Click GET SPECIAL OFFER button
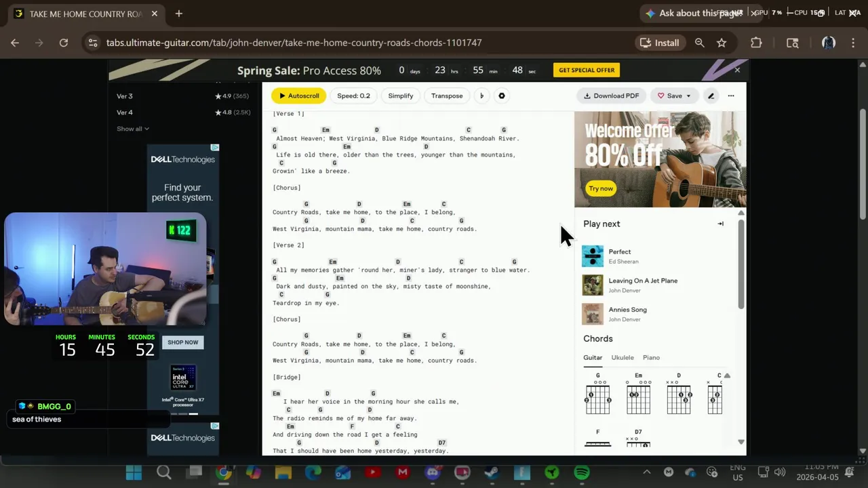868x488 pixels. pos(587,70)
